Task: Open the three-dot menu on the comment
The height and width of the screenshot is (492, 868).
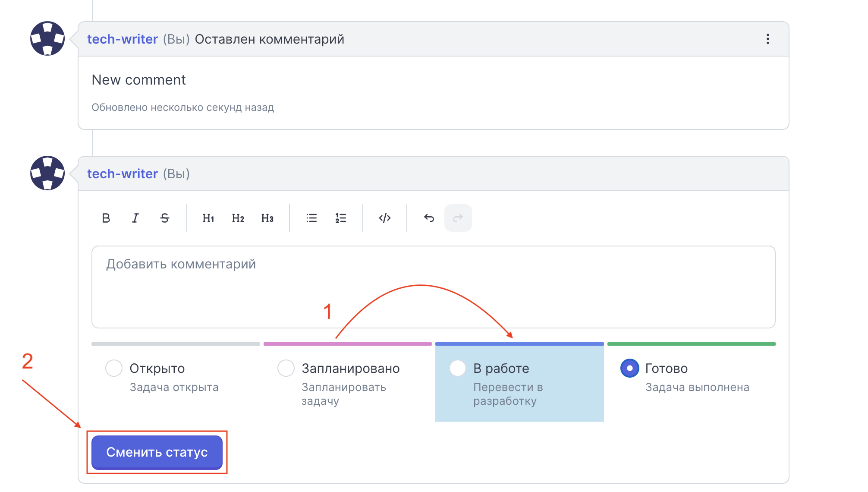Action: click(768, 39)
